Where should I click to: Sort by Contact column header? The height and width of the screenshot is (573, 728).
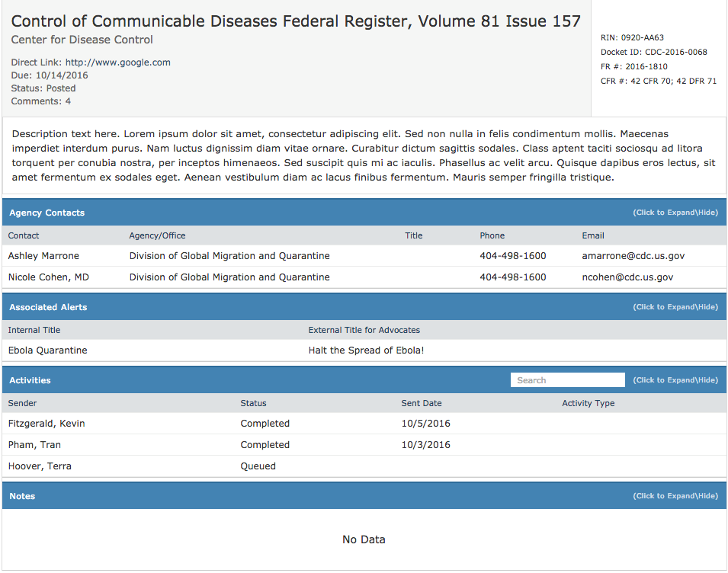[x=24, y=235]
